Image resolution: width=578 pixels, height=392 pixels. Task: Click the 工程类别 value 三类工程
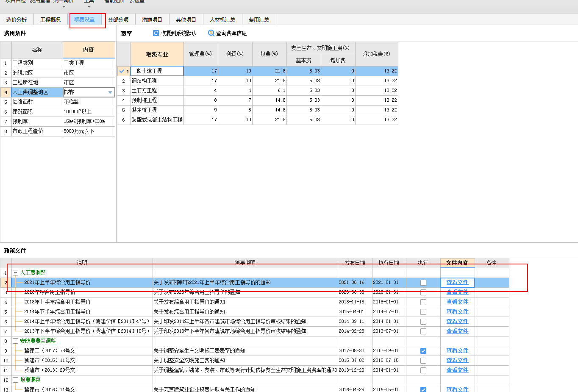point(89,63)
